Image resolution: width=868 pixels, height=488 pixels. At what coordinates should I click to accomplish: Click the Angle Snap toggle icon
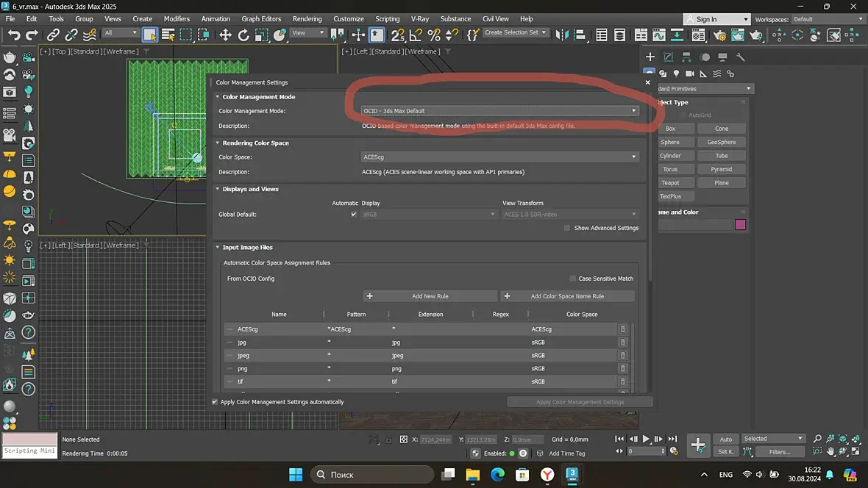pos(416,35)
